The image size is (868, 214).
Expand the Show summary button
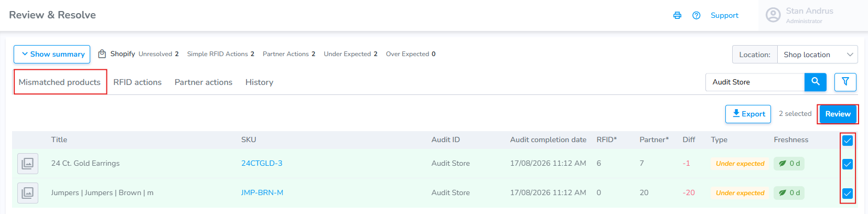point(52,54)
